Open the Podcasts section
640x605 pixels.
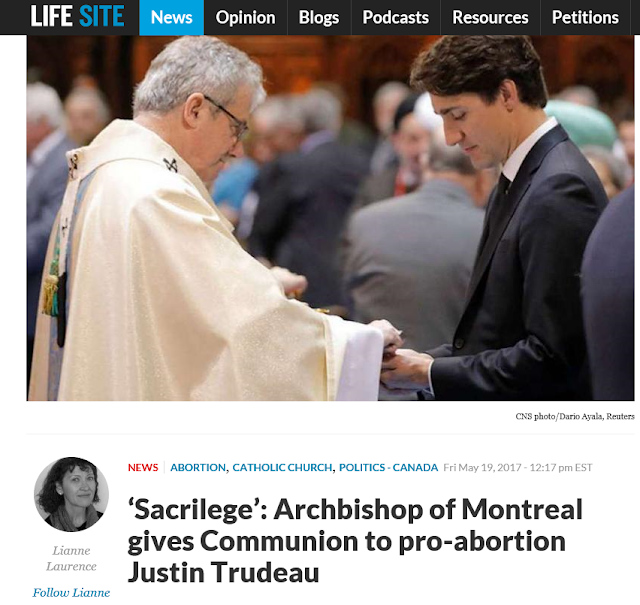[x=396, y=18]
